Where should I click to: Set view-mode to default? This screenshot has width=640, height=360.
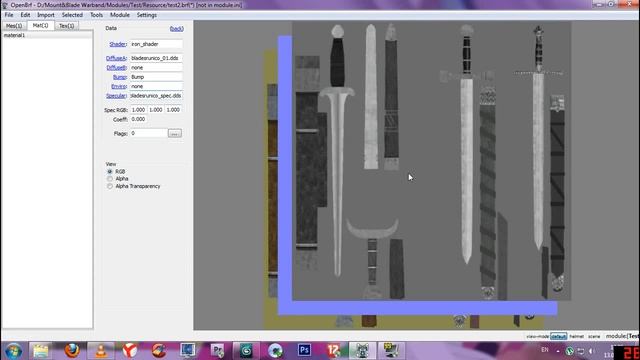(x=559, y=336)
